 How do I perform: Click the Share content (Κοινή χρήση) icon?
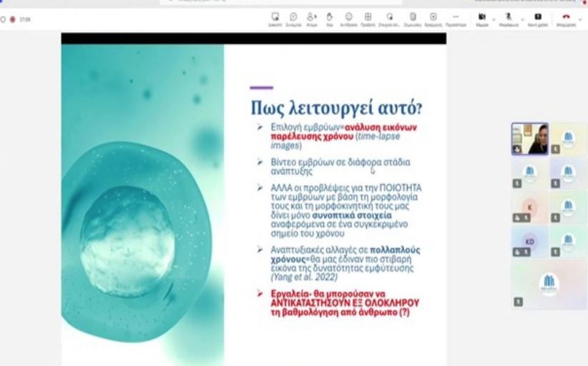point(538,19)
